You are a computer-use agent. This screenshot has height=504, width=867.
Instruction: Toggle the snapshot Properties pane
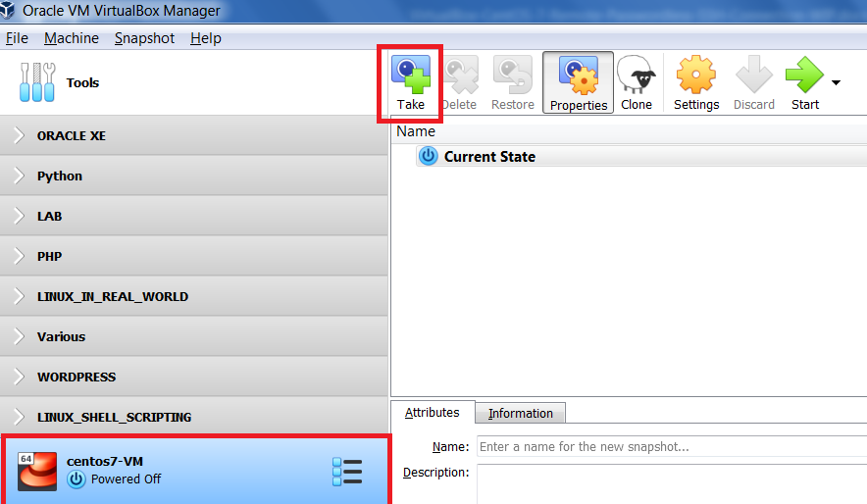pyautogui.click(x=579, y=83)
